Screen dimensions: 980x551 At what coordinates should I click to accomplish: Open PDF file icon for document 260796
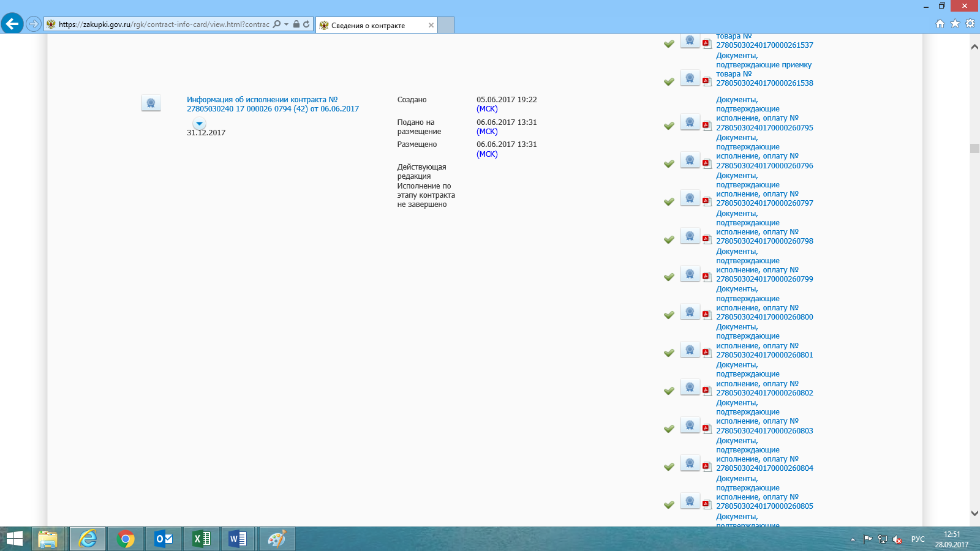pyautogui.click(x=707, y=163)
